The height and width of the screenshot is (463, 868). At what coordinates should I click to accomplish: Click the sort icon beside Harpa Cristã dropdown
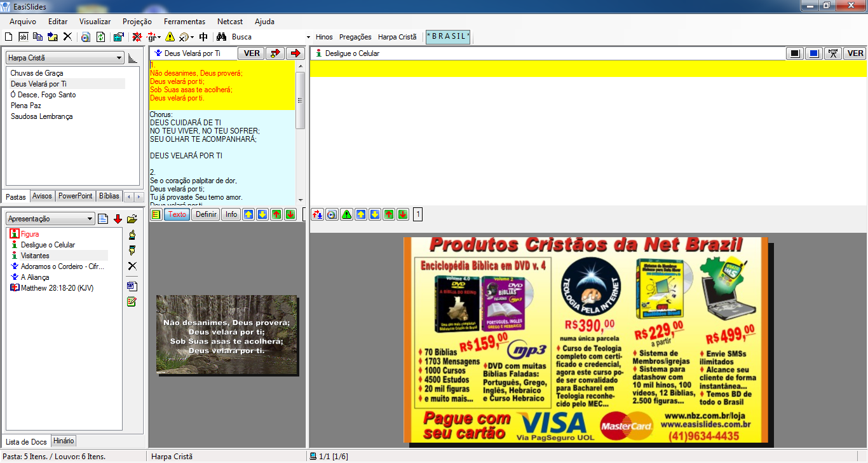tap(132, 58)
